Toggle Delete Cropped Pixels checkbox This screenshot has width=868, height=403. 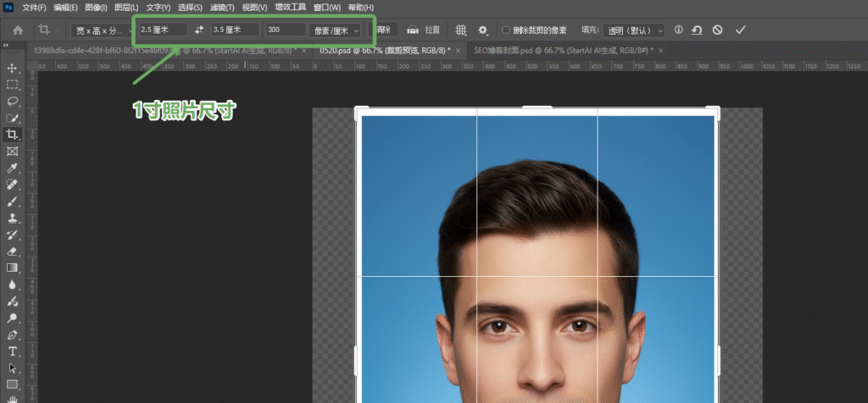point(505,30)
